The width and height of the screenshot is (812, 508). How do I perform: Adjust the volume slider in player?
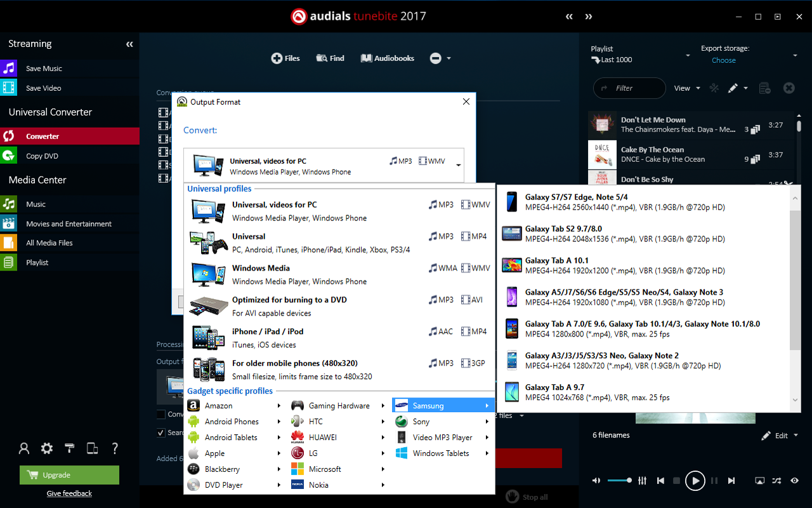[619, 481]
